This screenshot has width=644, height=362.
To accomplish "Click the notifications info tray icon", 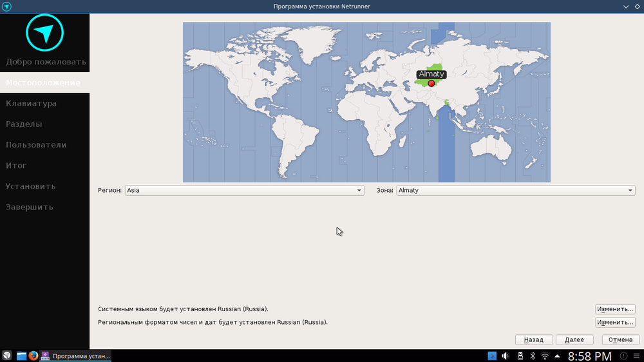I will [x=623, y=356].
